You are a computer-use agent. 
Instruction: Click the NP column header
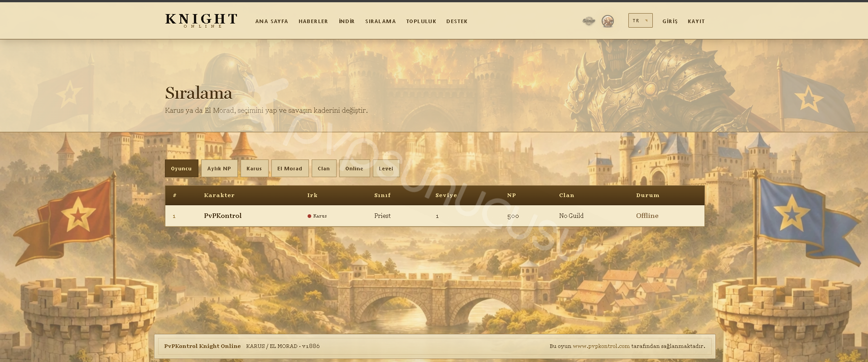pos(511,195)
